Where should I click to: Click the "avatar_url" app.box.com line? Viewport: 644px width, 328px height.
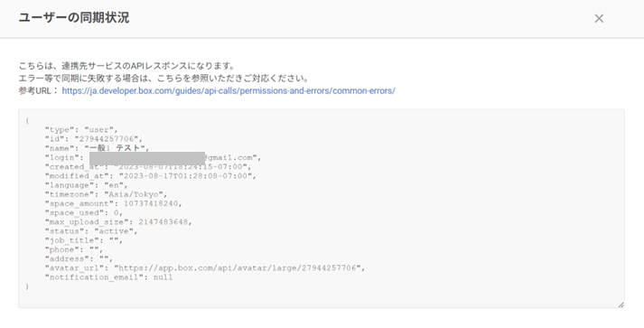tap(205, 268)
